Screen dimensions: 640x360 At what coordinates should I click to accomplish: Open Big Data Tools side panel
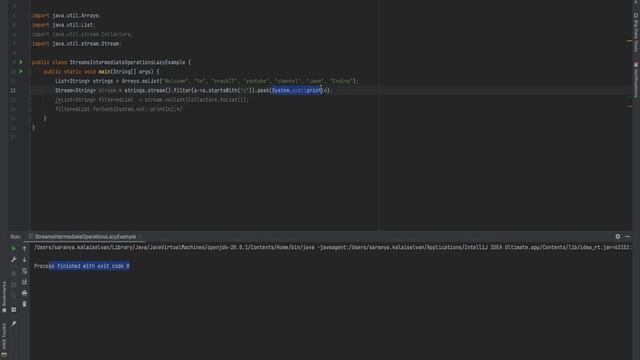[636, 33]
